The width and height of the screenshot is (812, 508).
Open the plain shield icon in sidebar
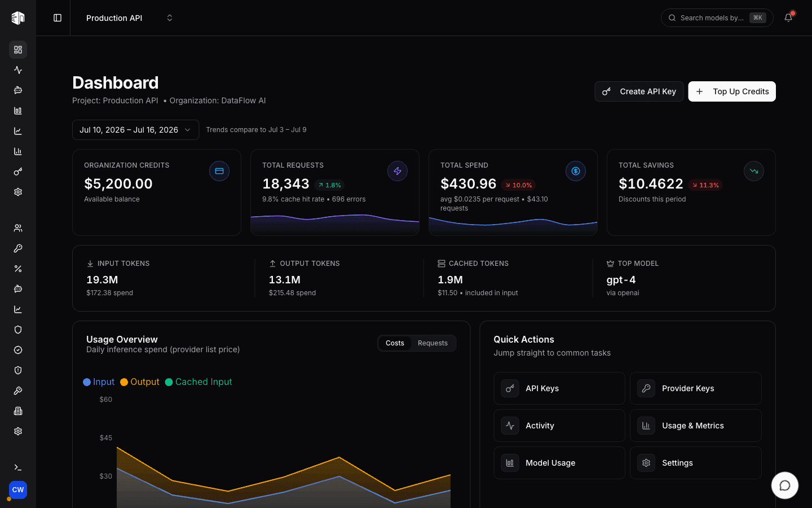18,330
